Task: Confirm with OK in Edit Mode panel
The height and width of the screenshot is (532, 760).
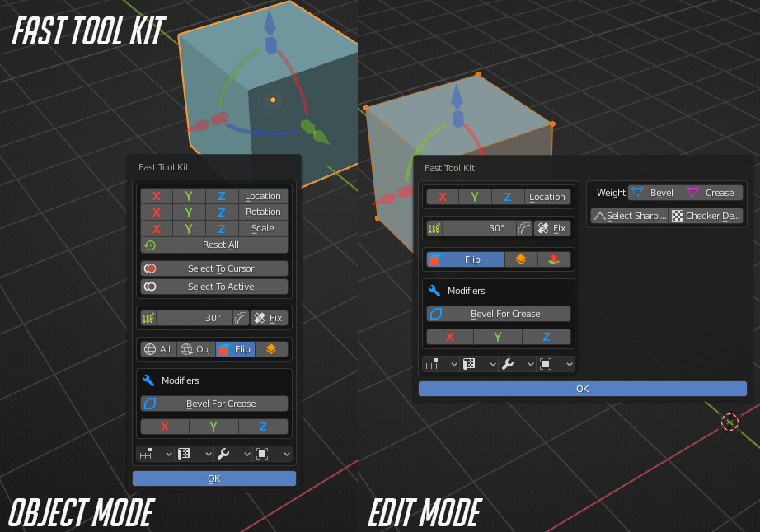Action: [583, 389]
